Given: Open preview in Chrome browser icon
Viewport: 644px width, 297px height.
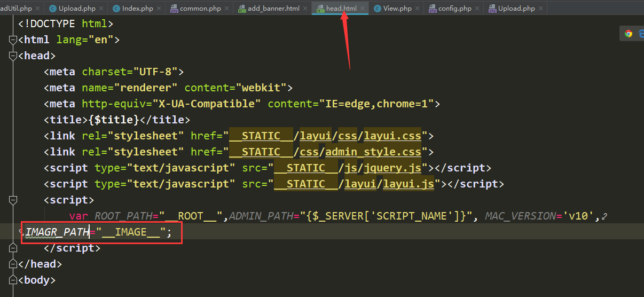Looking at the screenshot, I should pyautogui.click(x=629, y=34).
